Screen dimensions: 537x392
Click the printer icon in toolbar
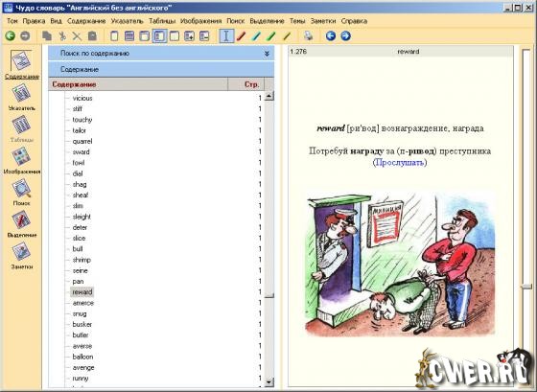click(308, 35)
